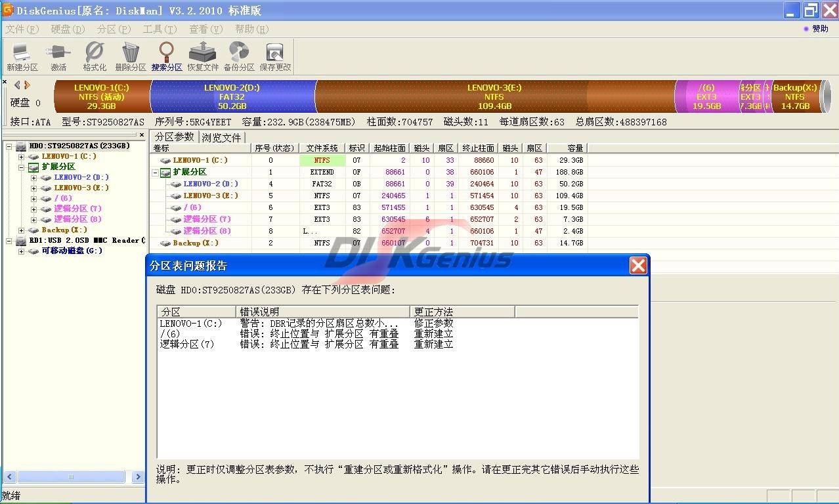Click 错误说明 header in the report dialog
This screenshot has width=839, height=504.
click(x=323, y=312)
